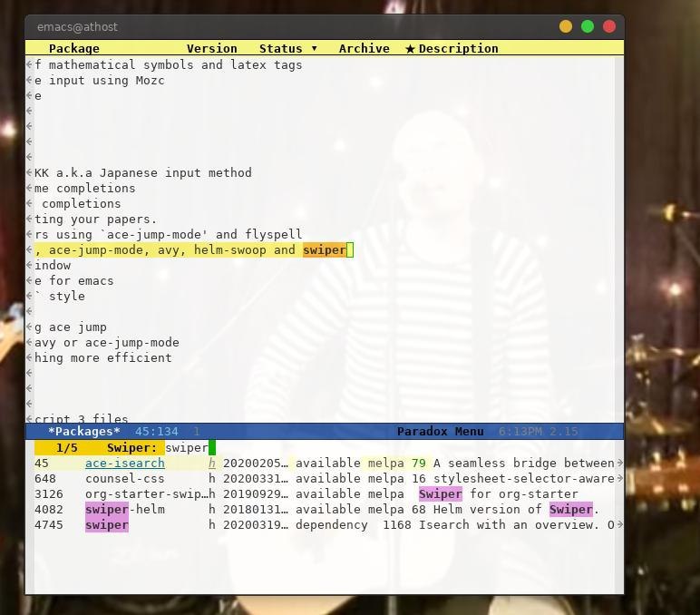The image size is (700, 615).
Task: Click the h homepage link on ace-isearch row
Action: click(212, 464)
